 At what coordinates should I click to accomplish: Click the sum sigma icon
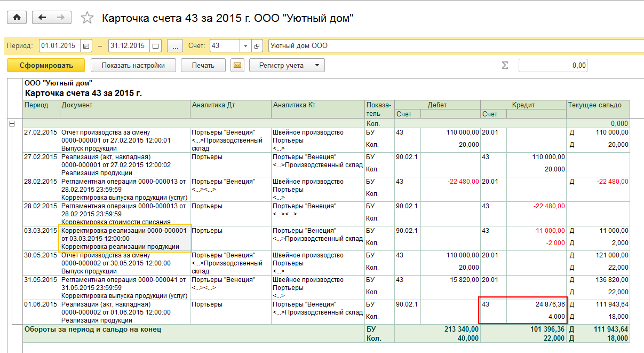[x=505, y=66]
